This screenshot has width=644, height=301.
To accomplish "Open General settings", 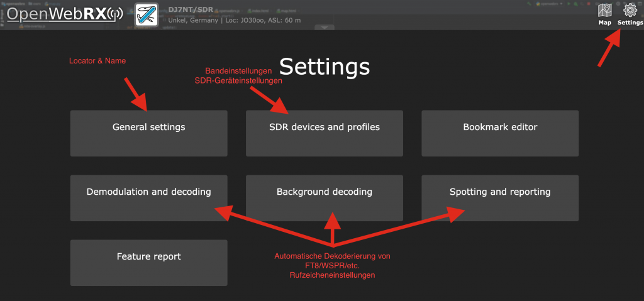I will click(x=148, y=133).
